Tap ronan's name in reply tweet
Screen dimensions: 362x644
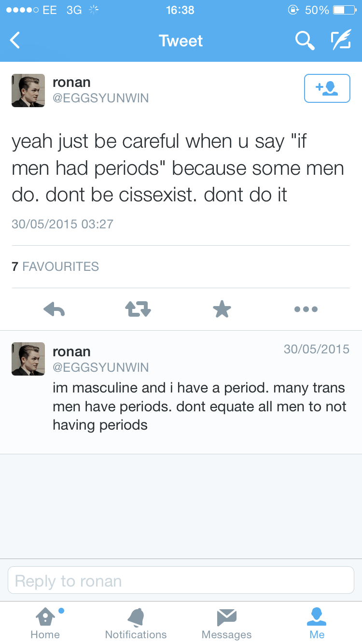[71, 351]
